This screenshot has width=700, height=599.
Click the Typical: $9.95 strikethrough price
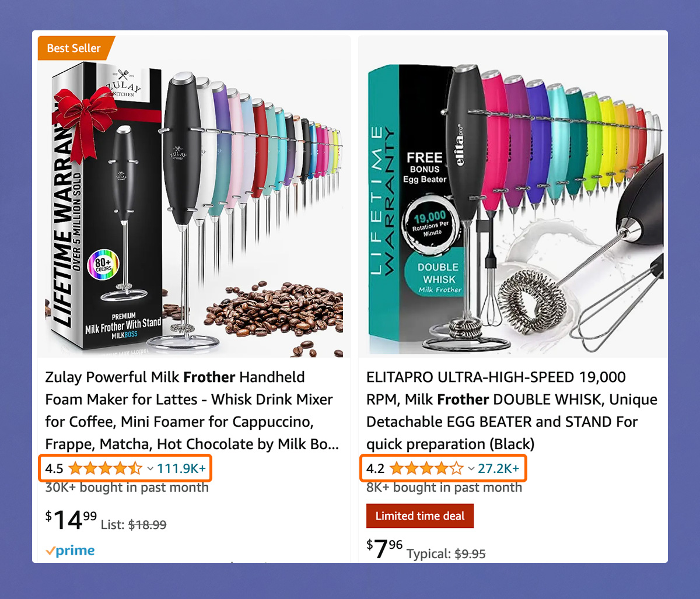[x=446, y=554]
